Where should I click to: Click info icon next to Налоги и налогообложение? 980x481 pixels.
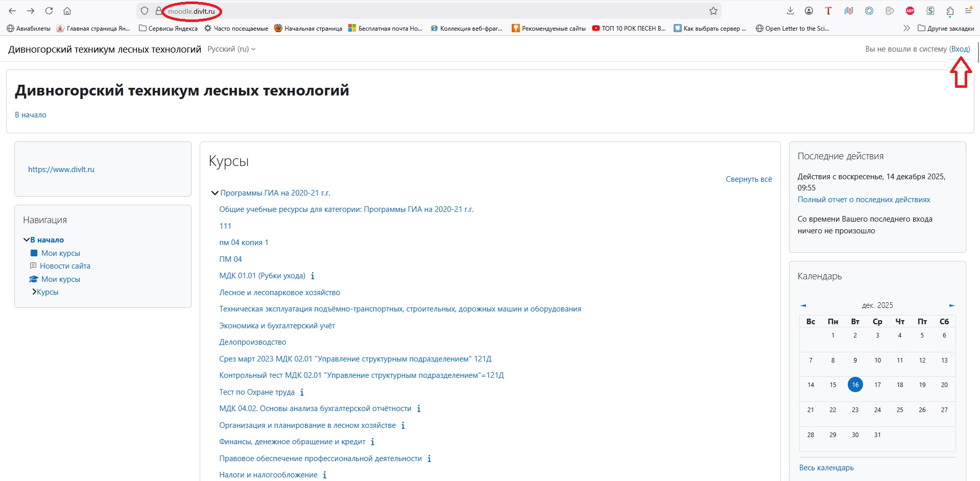point(325,475)
